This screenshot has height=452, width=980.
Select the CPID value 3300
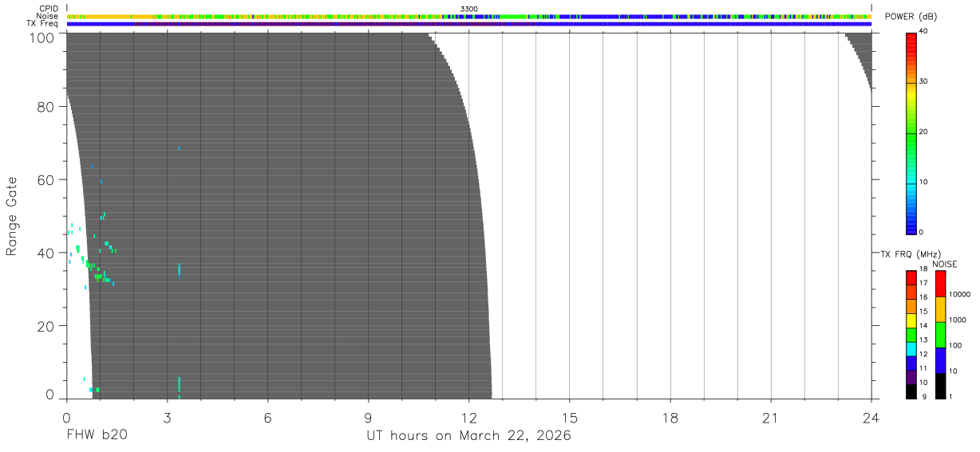(469, 9)
